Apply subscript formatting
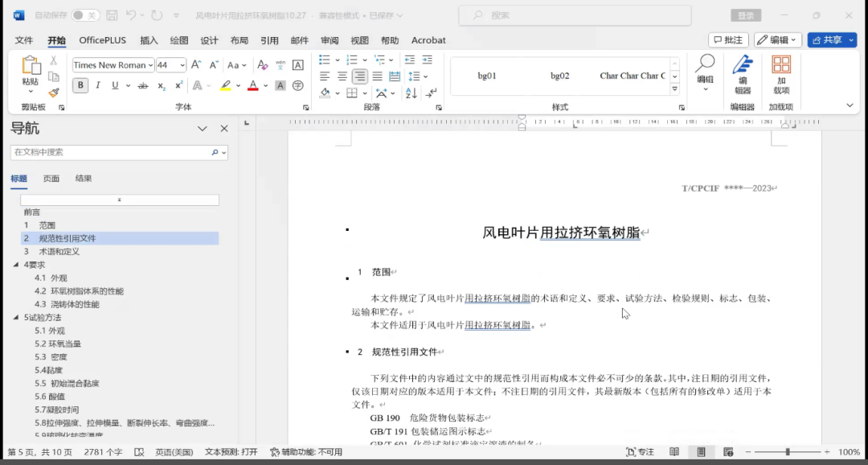Image resolution: width=868 pixels, height=465 pixels. click(x=161, y=85)
